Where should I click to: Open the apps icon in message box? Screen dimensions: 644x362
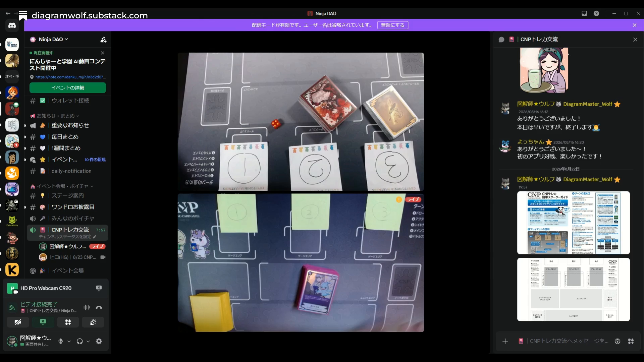pyautogui.click(x=631, y=341)
